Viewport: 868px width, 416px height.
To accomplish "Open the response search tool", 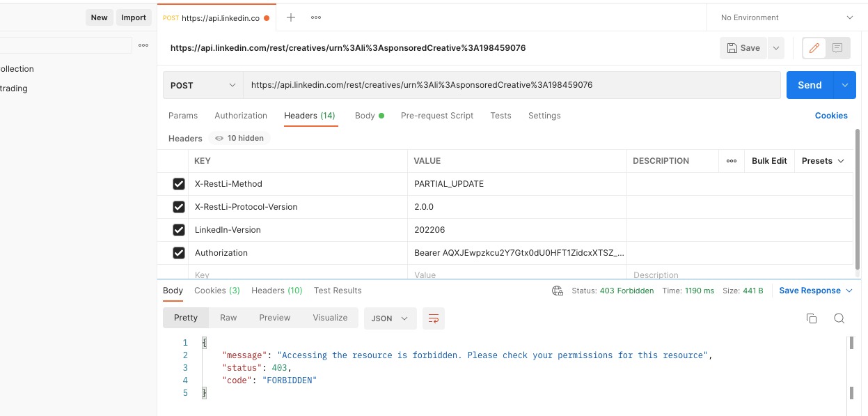I will 839,318.
